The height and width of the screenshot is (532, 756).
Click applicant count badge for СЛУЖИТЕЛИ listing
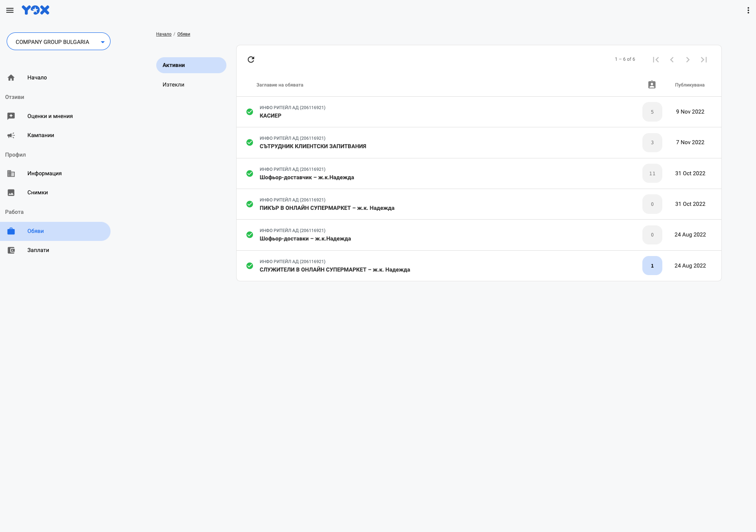(652, 266)
